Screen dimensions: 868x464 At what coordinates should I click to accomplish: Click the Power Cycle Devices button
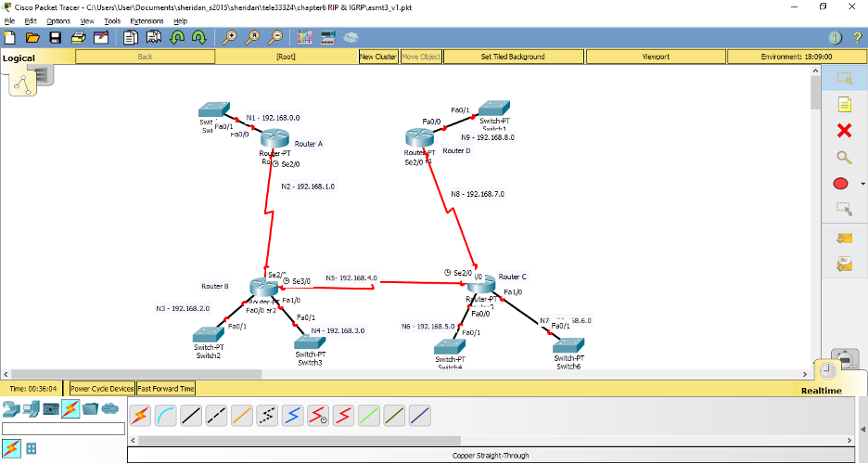point(102,389)
